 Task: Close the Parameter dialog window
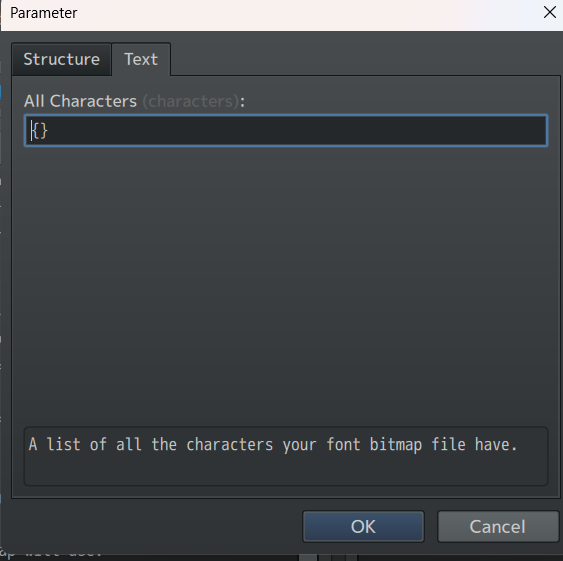pyautogui.click(x=550, y=13)
